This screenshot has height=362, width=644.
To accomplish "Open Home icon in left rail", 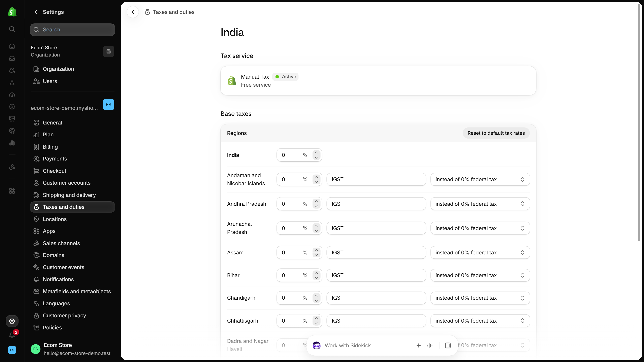I will coord(12,46).
